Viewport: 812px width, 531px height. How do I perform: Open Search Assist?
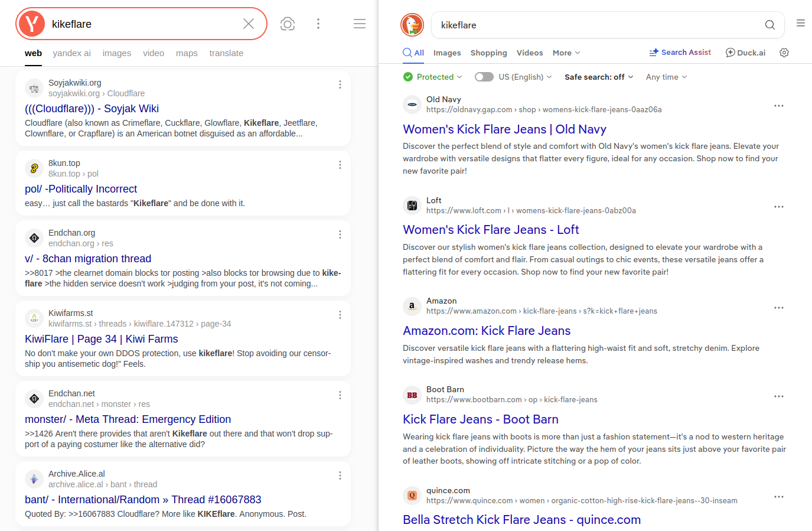[680, 52]
